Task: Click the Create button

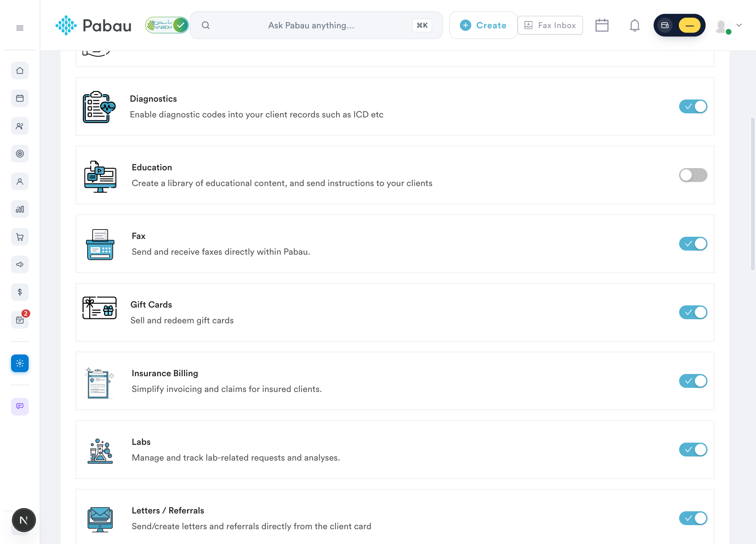Action: click(483, 25)
